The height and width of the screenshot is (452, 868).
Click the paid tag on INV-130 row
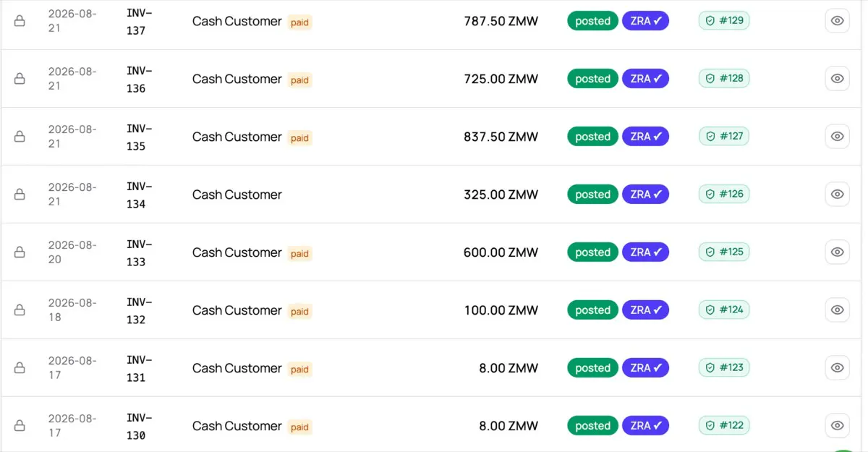(x=299, y=427)
